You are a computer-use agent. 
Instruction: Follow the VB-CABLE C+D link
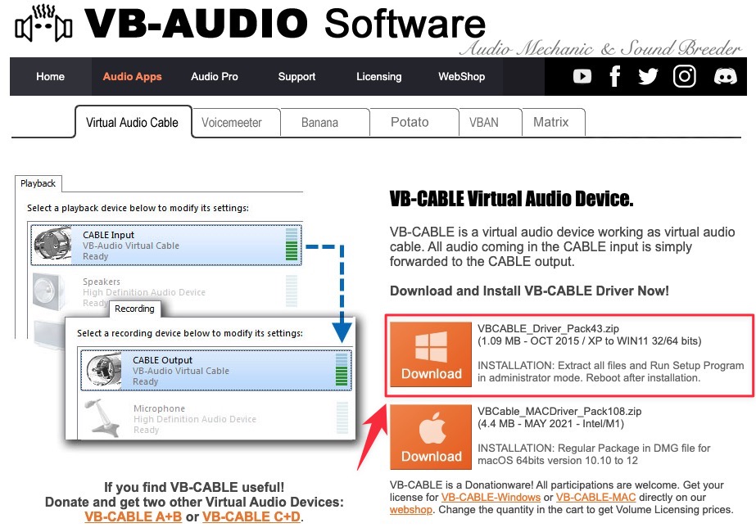click(251, 516)
